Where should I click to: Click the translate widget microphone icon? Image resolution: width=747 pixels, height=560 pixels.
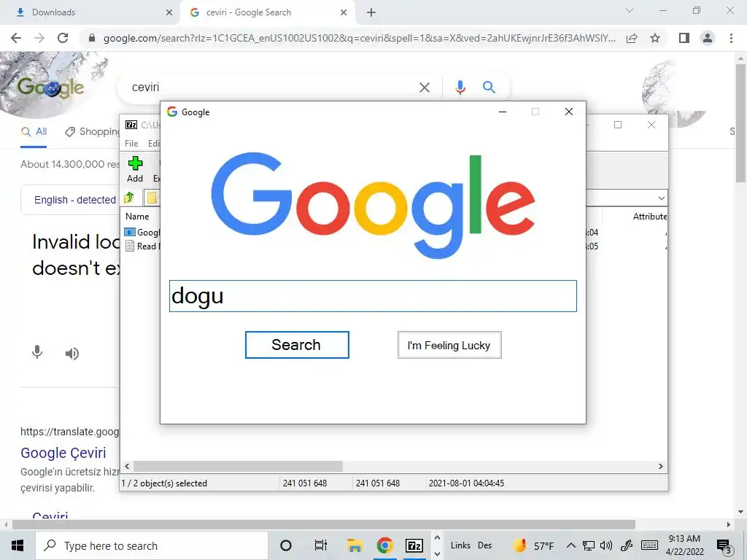point(37,353)
